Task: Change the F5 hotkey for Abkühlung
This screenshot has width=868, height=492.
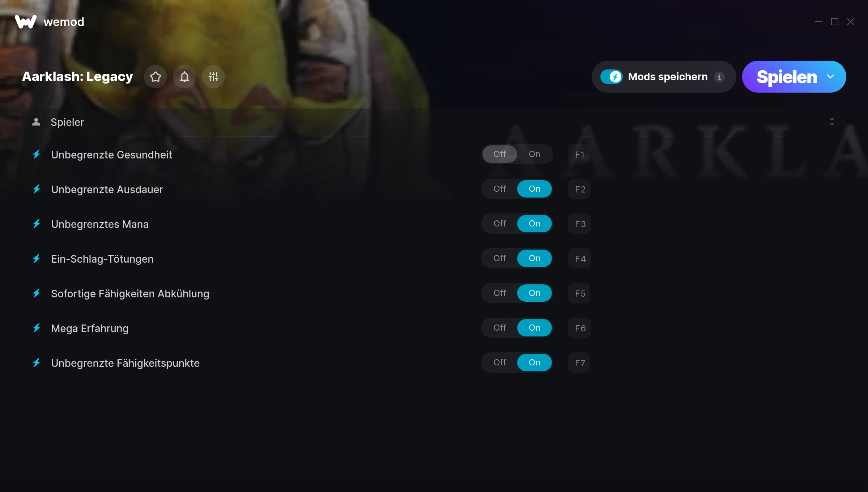Action: point(579,293)
